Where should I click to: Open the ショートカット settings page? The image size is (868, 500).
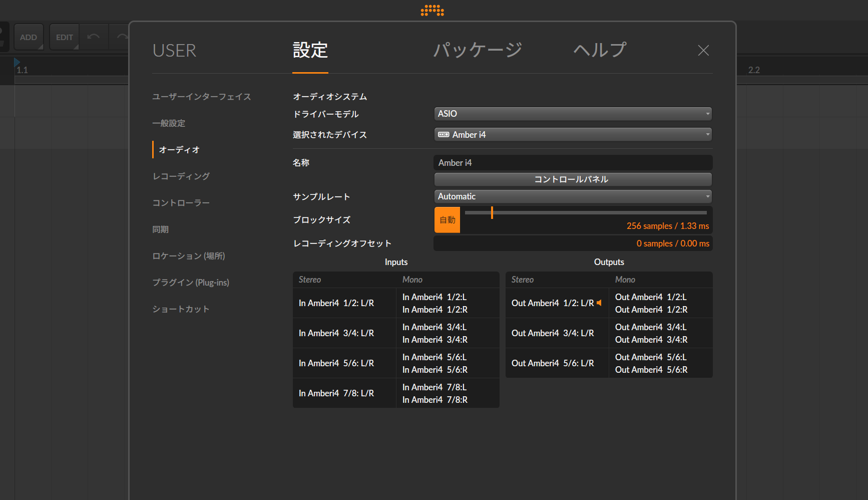[x=181, y=309]
